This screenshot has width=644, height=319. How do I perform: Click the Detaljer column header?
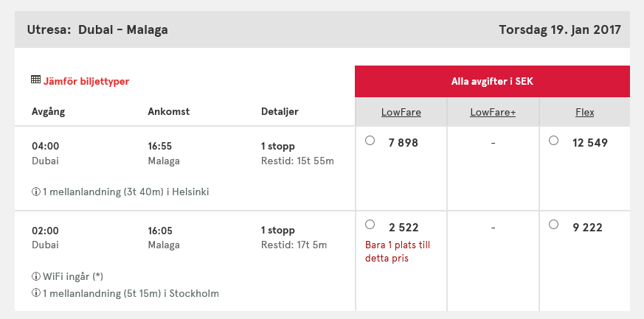pyautogui.click(x=280, y=112)
